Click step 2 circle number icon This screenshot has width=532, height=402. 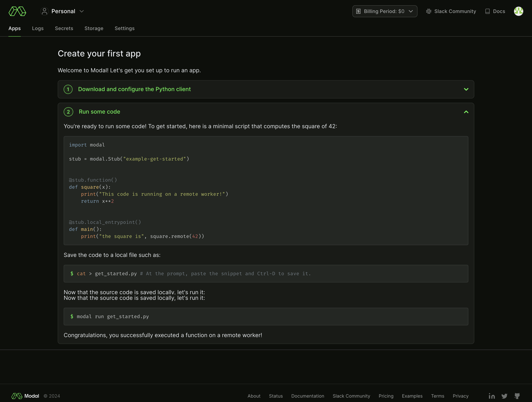pos(68,112)
